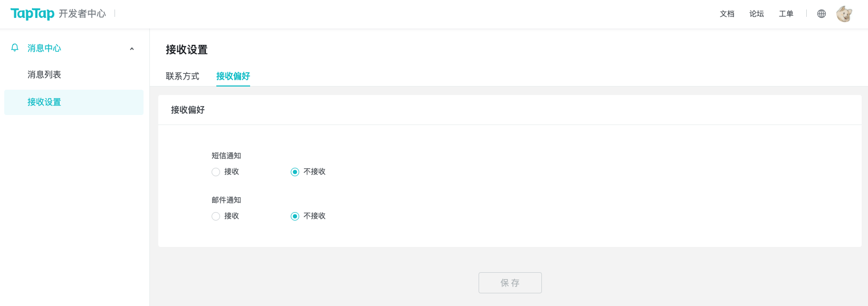Open the globe language selector

coord(822,14)
